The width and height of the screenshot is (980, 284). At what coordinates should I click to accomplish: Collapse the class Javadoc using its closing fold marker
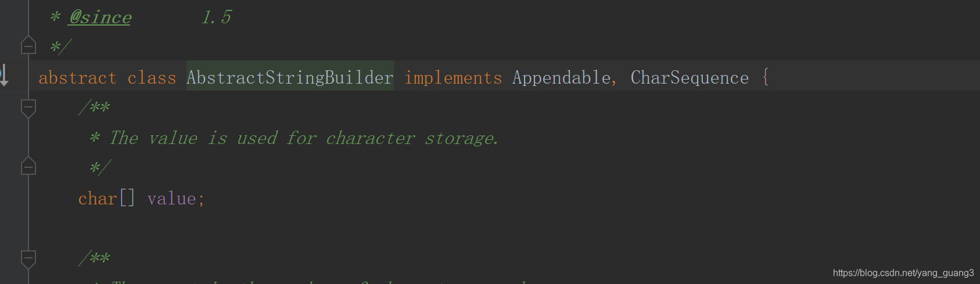[28, 45]
